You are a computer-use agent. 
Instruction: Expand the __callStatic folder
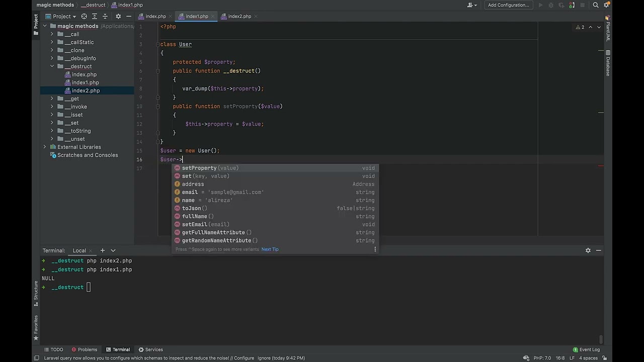[52, 42]
